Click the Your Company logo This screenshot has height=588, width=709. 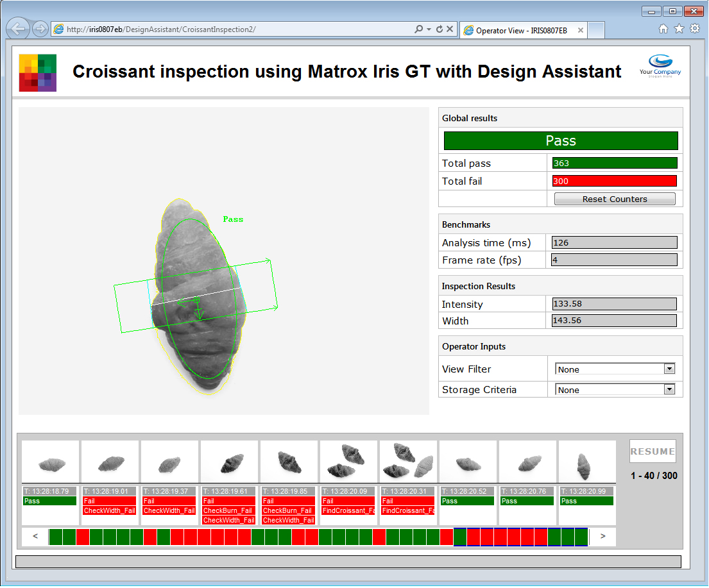[x=660, y=66]
